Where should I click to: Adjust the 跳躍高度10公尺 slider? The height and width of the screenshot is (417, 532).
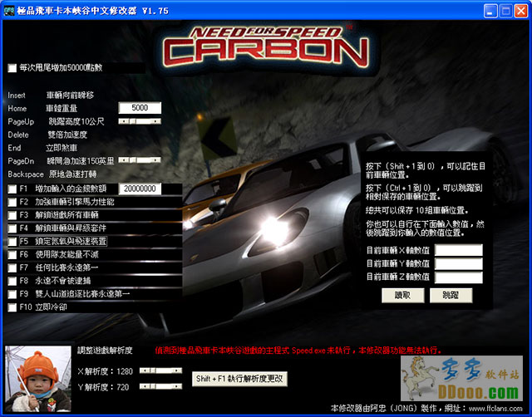click(x=140, y=121)
